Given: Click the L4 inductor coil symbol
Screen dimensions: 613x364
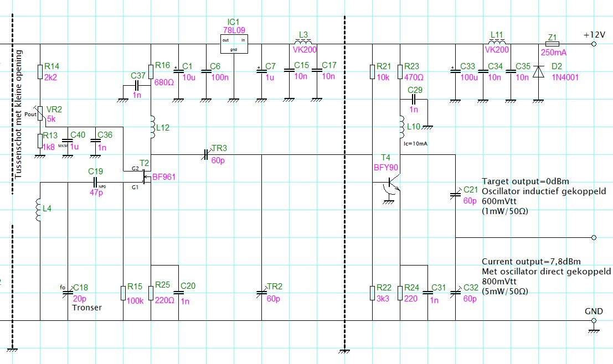Looking at the screenshot, I should 38,210.
